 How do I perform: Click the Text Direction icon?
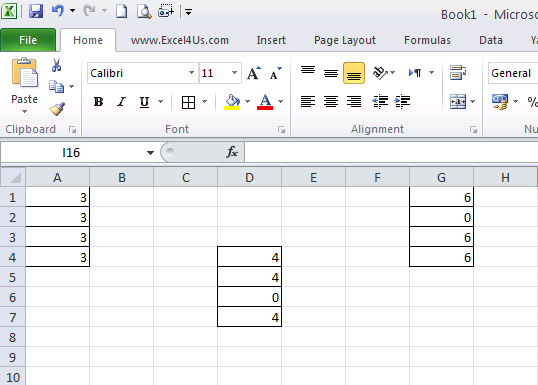415,73
